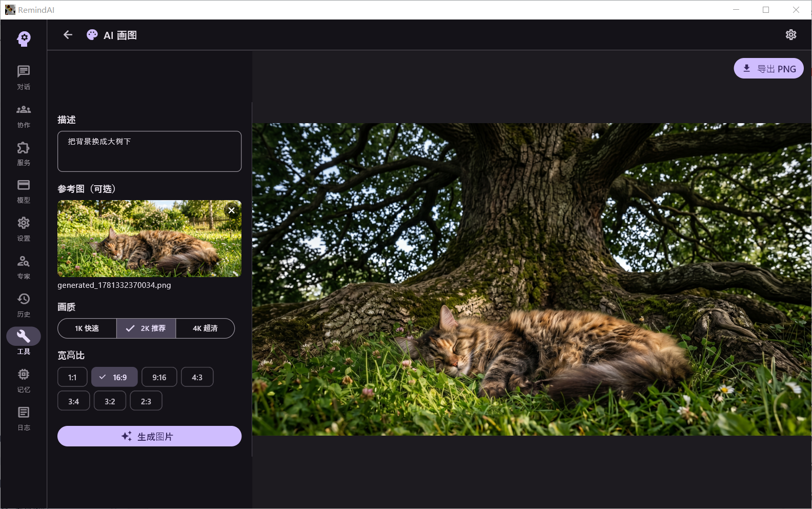This screenshot has width=812, height=509.
Task: Remove the reference image with X
Action: click(232, 210)
